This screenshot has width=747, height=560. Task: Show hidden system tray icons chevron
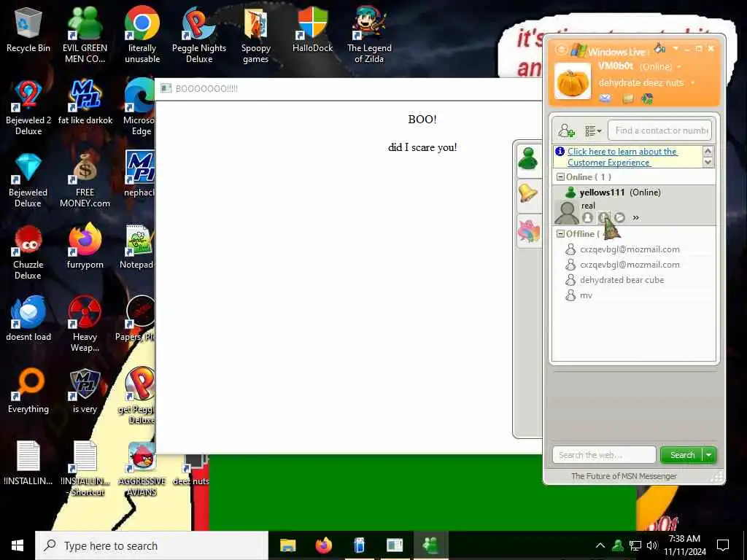coord(600,545)
